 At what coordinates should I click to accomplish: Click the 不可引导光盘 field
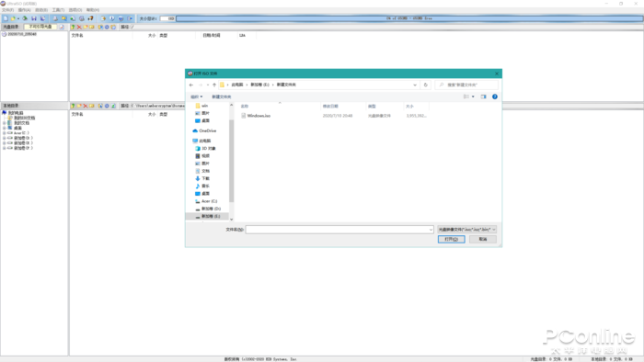click(x=40, y=27)
